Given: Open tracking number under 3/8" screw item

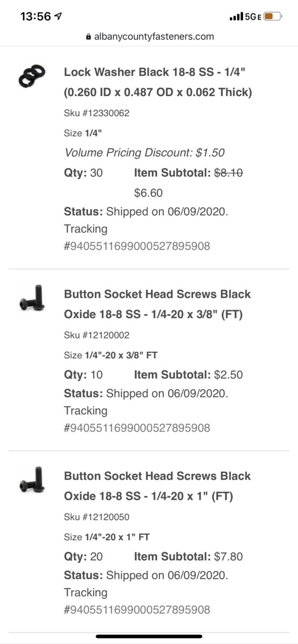Looking at the screenshot, I should coord(137,428).
